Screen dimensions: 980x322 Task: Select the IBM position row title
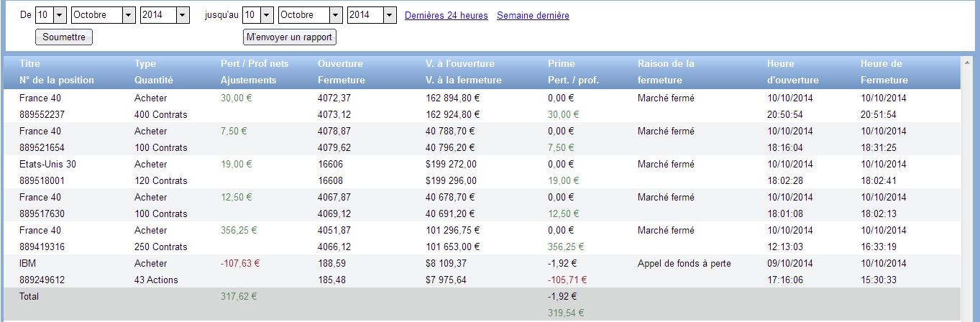(27, 263)
